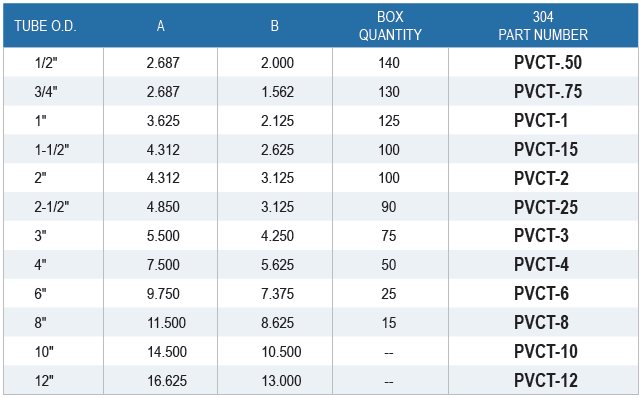The height and width of the screenshot is (398, 643).
Task: Open part number PVCT-12
Action: click(546, 380)
